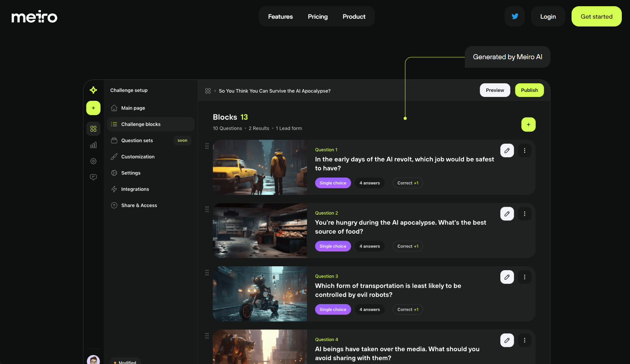Click the 'Question 3' label
The width and height of the screenshot is (630, 364).
pos(326,276)
